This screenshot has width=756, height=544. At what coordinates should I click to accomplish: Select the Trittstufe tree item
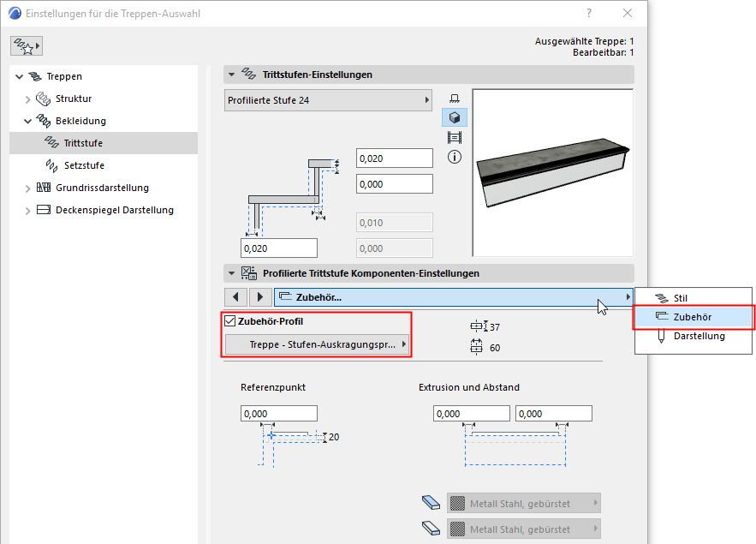pyautogui.click(x=104, y=143)
